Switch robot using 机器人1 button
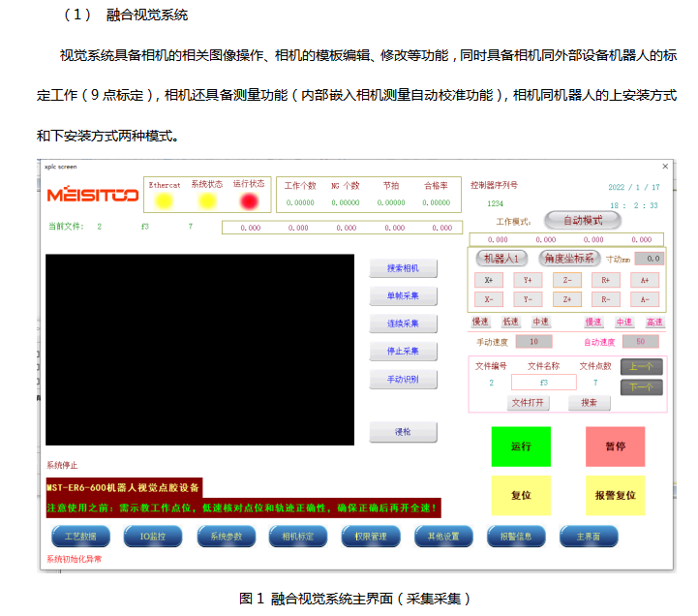The width and height of the screenshot is (698, 616). tap(501, 259)
